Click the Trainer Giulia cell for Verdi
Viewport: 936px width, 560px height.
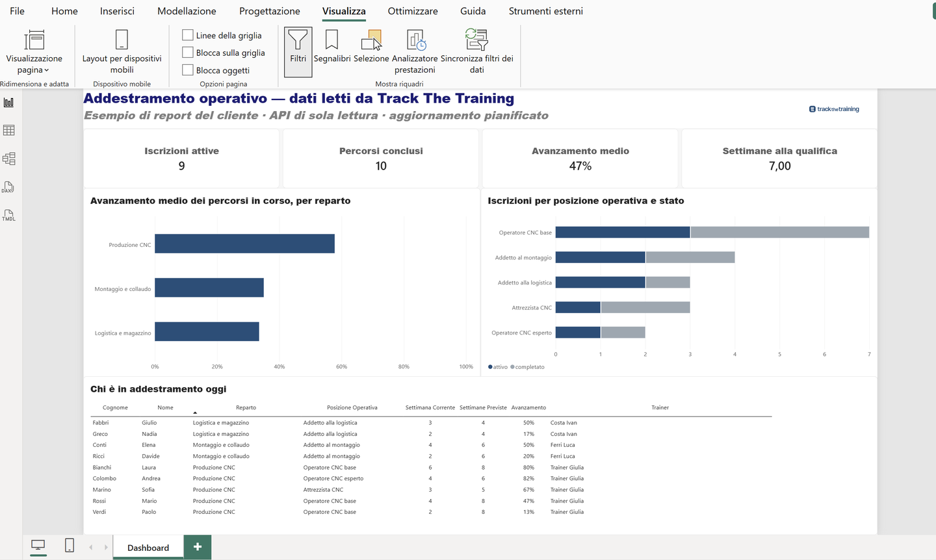567,512
